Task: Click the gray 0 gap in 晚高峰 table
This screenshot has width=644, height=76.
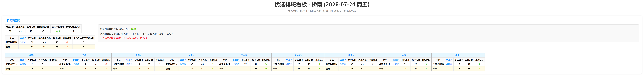Action: [373, 64]
